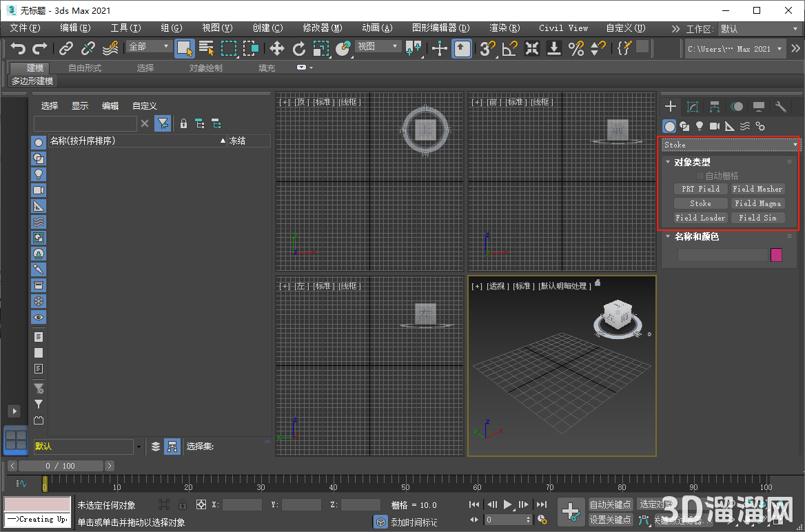The image size is (805, 532).
Task: Select the Cameras category icon in Create panel
Action: (x=714, y=126)
